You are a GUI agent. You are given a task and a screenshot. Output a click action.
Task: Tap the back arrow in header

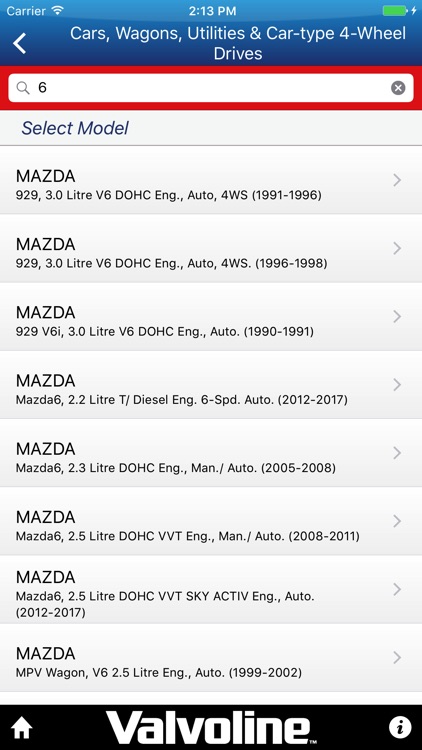20,43
